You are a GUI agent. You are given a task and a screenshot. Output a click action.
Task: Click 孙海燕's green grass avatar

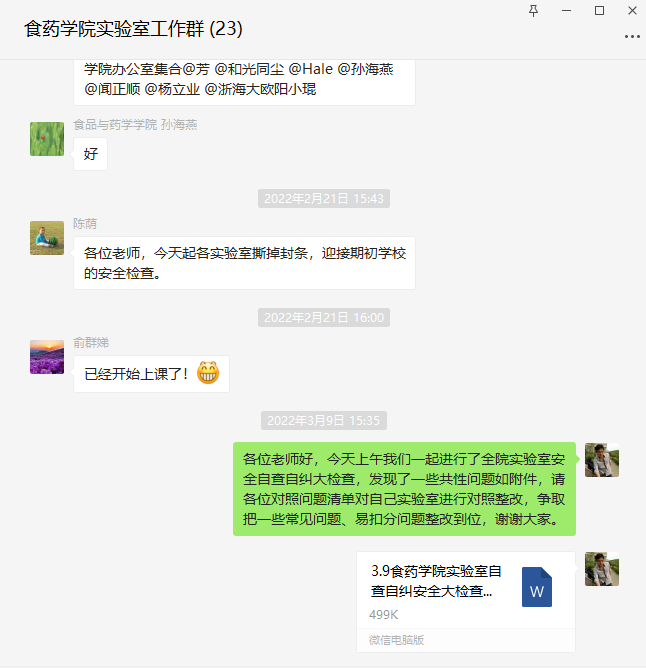pyautogui.click(x=47, y=139)
